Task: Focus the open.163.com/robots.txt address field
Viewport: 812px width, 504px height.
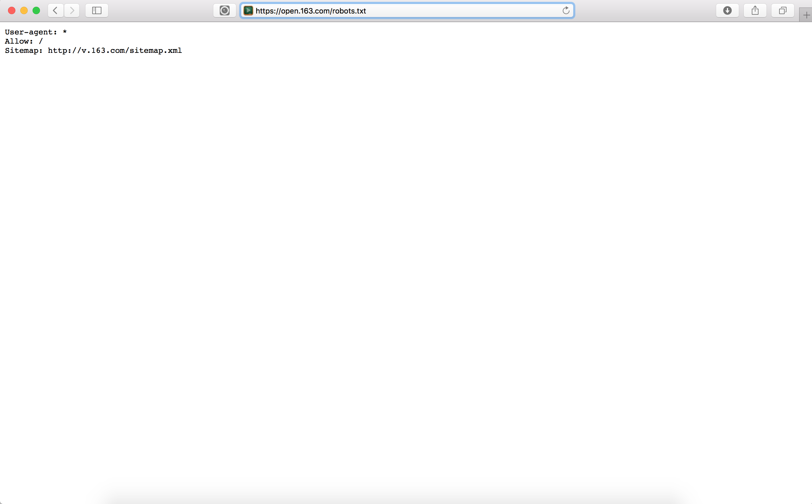Action: tap(400, 11)
